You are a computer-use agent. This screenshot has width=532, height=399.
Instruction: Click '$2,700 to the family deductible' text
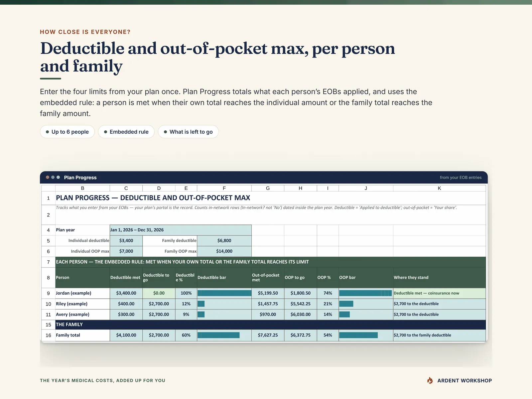[x=422, y=335]
